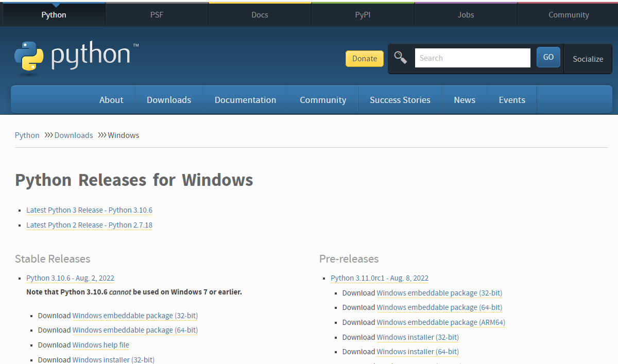Viewport: 618px width, 364px height.
Task: Download pre-release Windows embeddable package (64-bit)
Action: tap(439, 307)
